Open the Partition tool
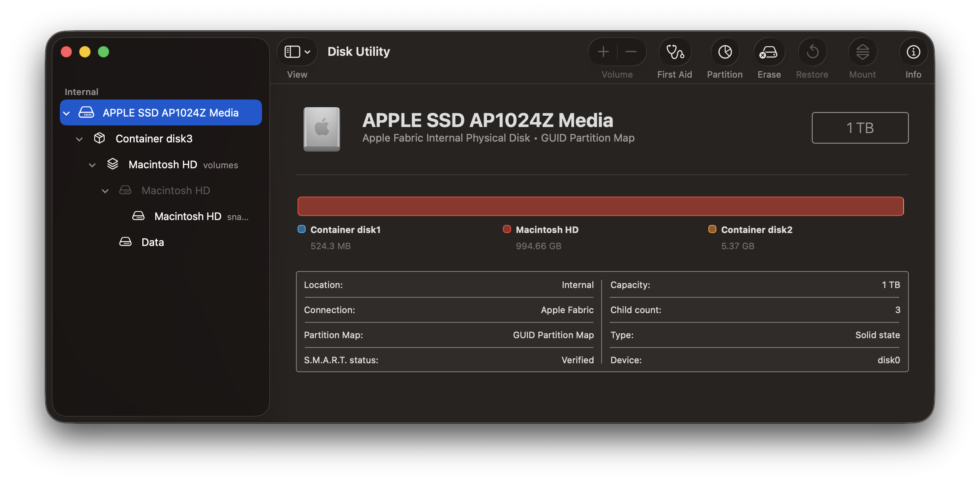980x483 pixels. 725,52
